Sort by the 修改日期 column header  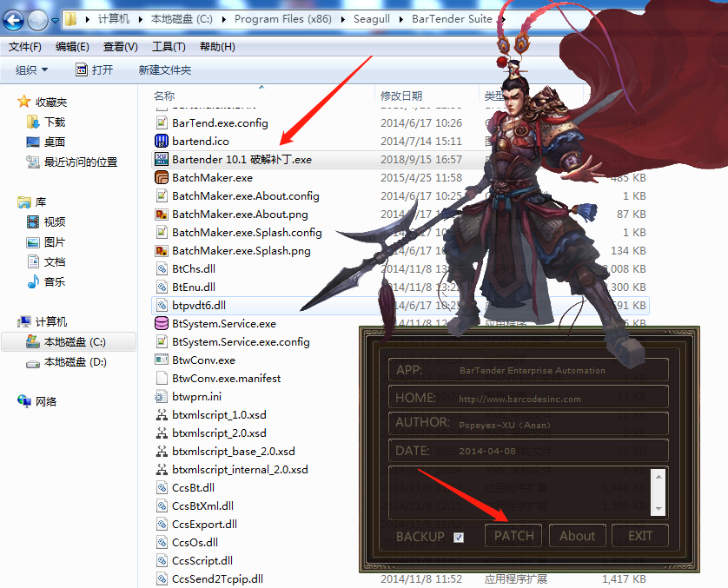pos(401,96)
